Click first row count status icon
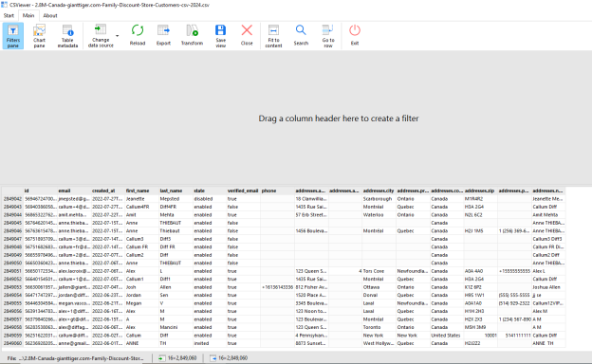This screenshot has height=364, width=592. [x=161, y=358]
